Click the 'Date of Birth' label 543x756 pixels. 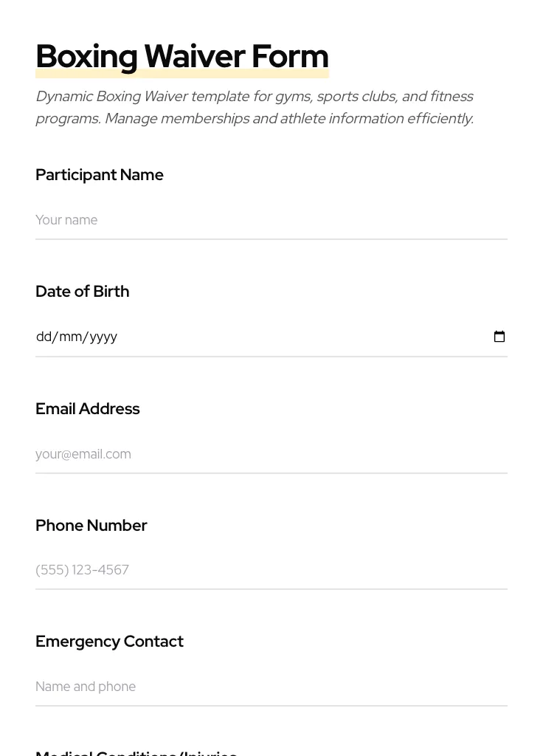82,292
